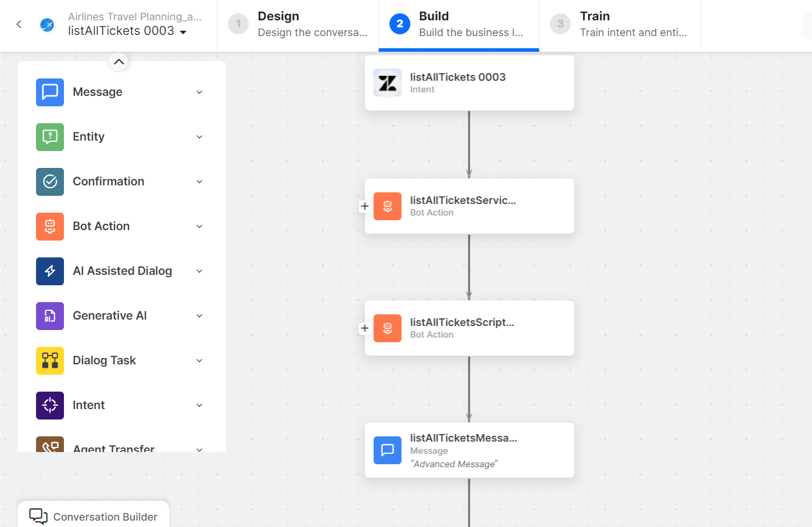Image resolution: width=812 pixels, height=527 pixels.
Task: Select the orange Bot Action palette icon
Action: pos(50,227)
